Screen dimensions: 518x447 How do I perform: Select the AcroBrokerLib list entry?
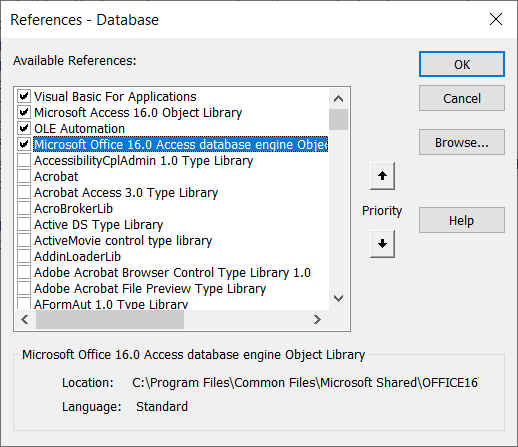point(73,209)
